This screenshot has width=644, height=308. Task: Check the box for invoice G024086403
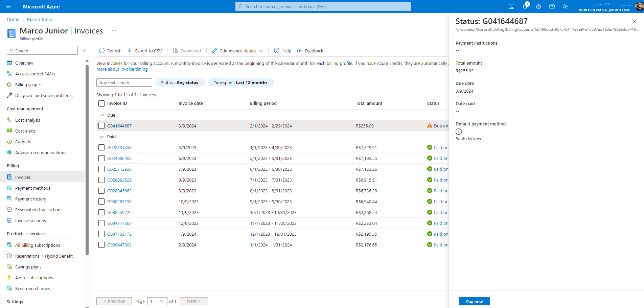click(101, 158)
